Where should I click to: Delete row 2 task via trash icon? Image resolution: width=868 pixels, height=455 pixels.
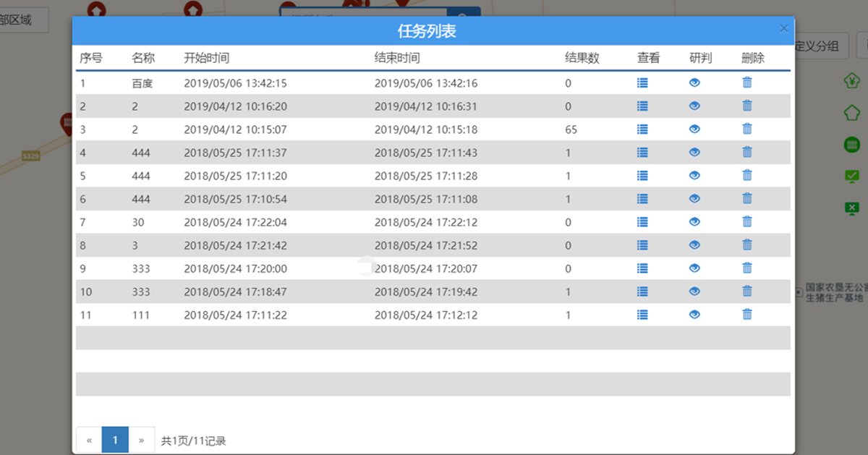pos(747,106)
